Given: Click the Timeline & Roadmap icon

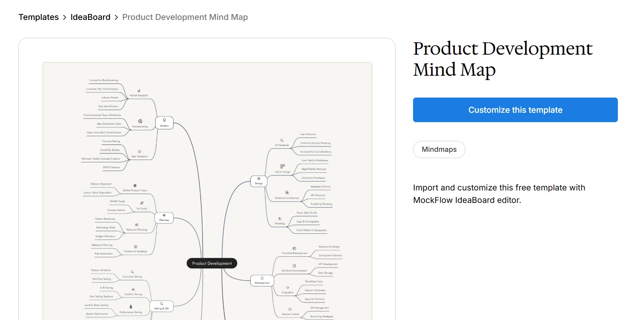Looking at the screenshot, I should (135, 247).
